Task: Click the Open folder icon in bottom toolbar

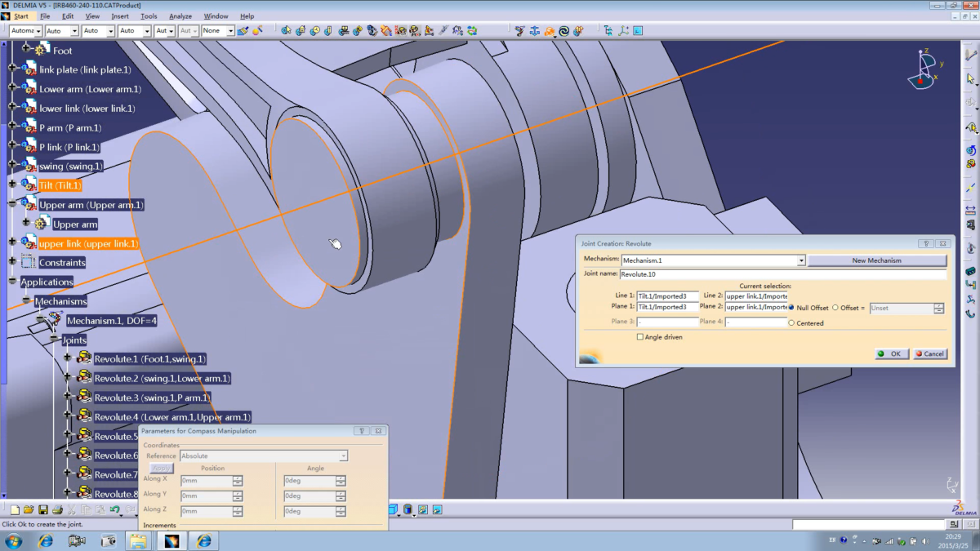Action: pos(29,510)
